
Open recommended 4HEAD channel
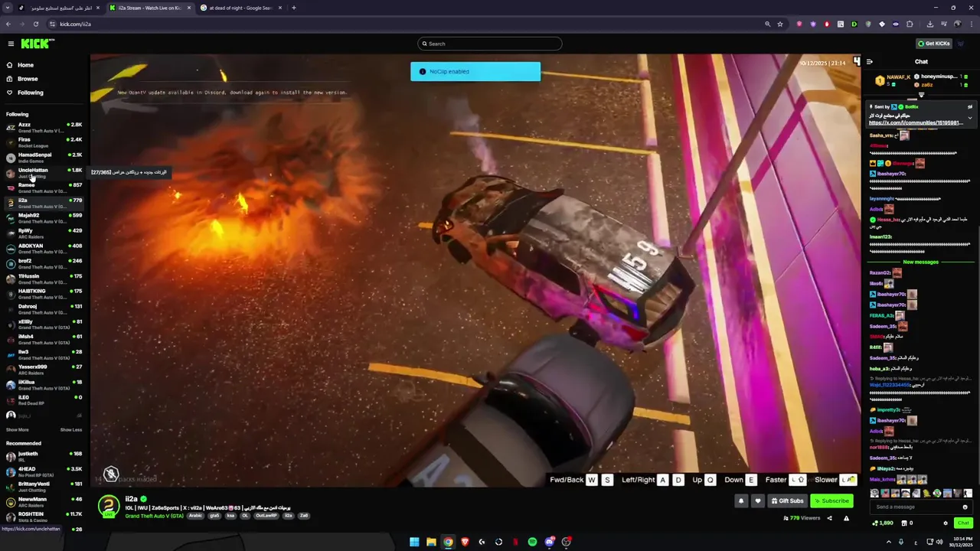44,471
